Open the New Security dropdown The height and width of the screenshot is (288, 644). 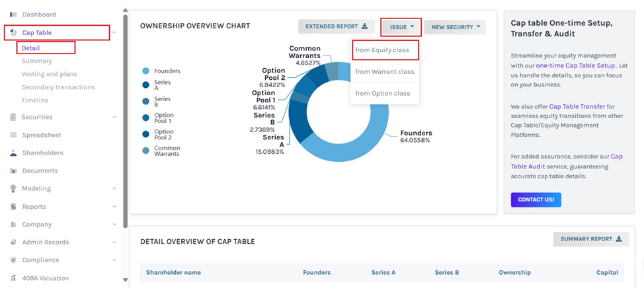point(455,27)
